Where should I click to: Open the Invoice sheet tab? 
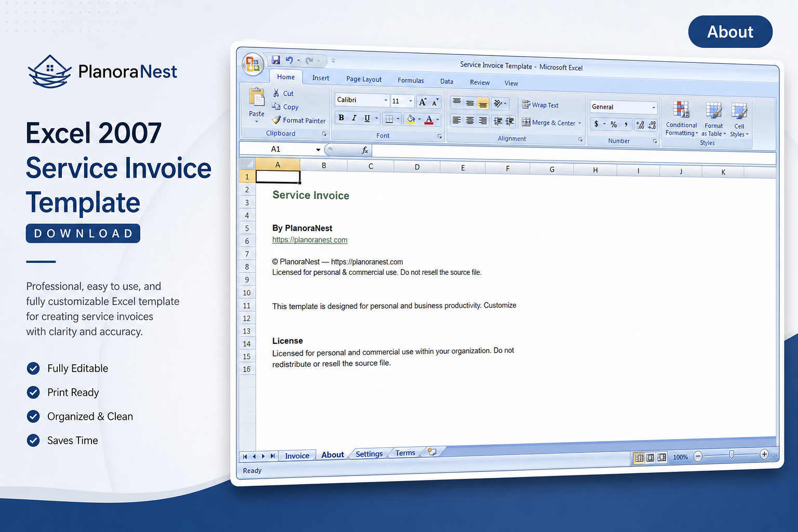[x=297, y=456]
